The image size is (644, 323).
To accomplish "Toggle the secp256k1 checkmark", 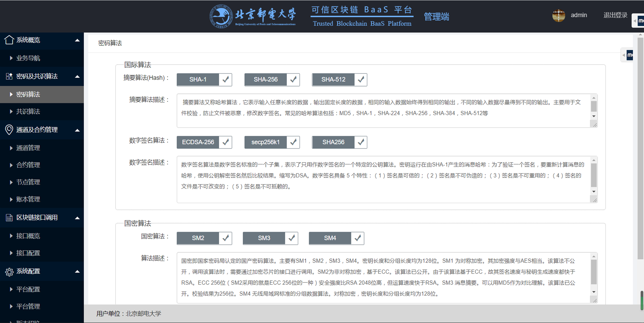I will pos(293,142).
